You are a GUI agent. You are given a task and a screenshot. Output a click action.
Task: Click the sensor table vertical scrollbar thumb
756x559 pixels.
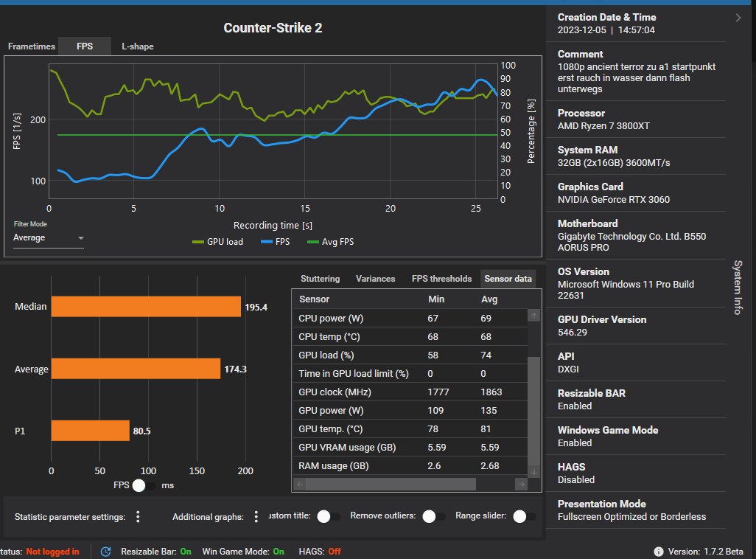pyautogui.click(x=533, y=411)
